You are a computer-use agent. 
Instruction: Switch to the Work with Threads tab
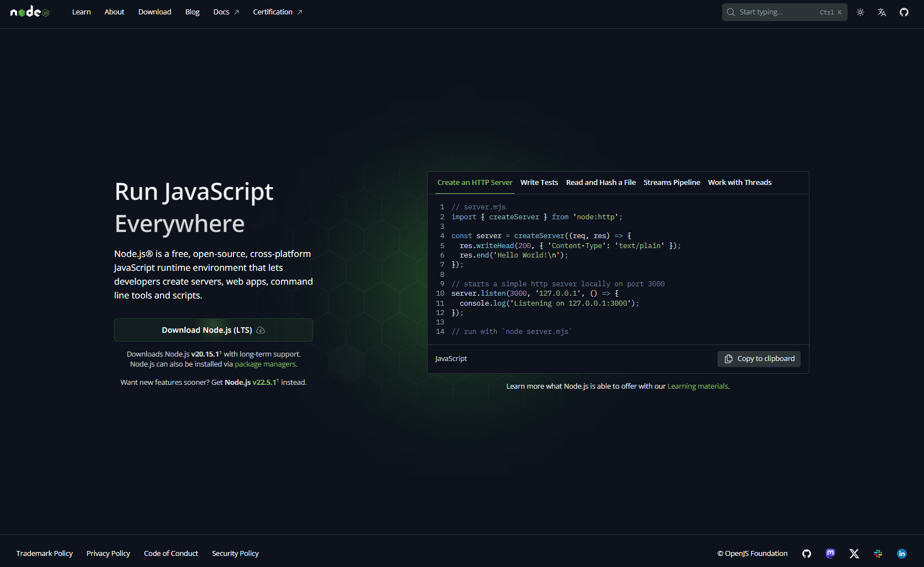(x=740, y=183)
